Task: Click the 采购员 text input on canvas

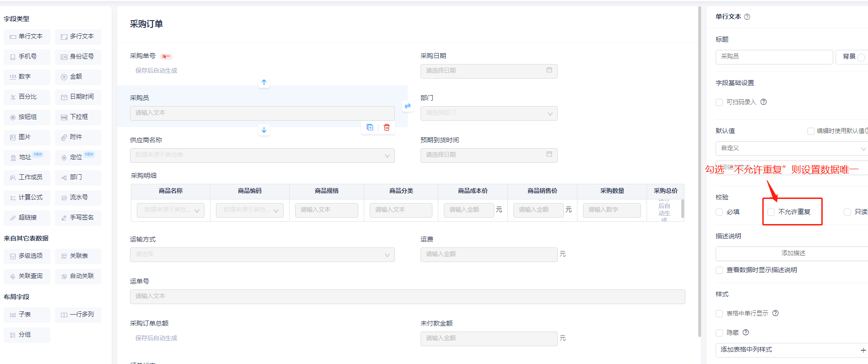Action: coord(262,113)
